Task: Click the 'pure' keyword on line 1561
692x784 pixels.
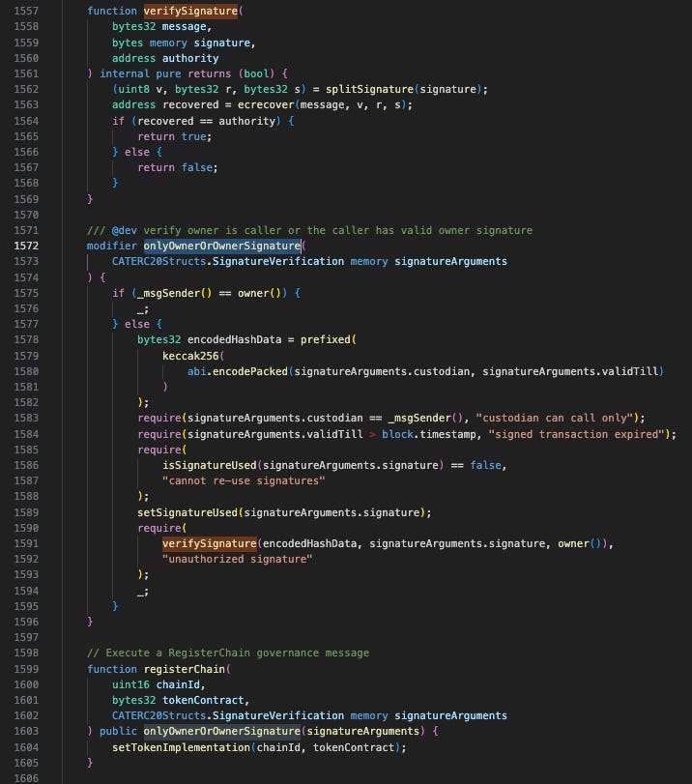Action: pos(168,73)
